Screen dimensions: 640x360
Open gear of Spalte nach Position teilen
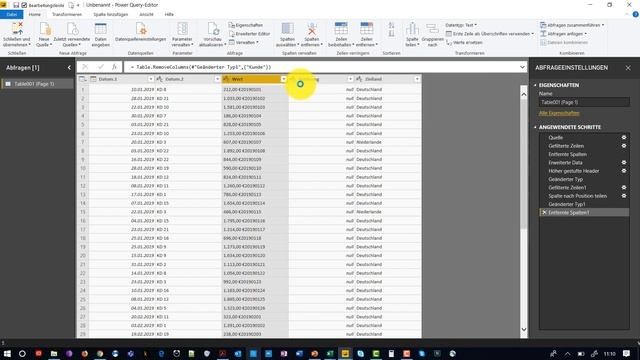(624, 196)
